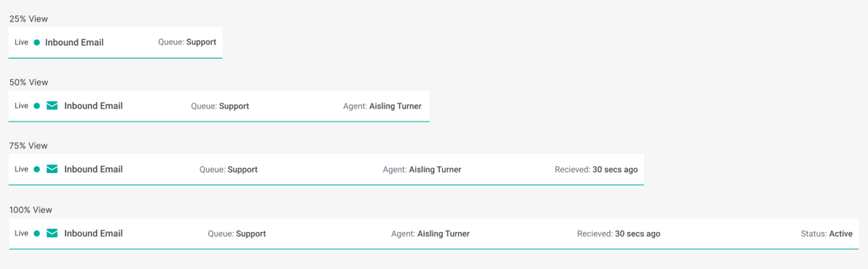The image size is (868, 269).
Task: Click the green Live dot in the 100% View row
Action: point(37,234)
